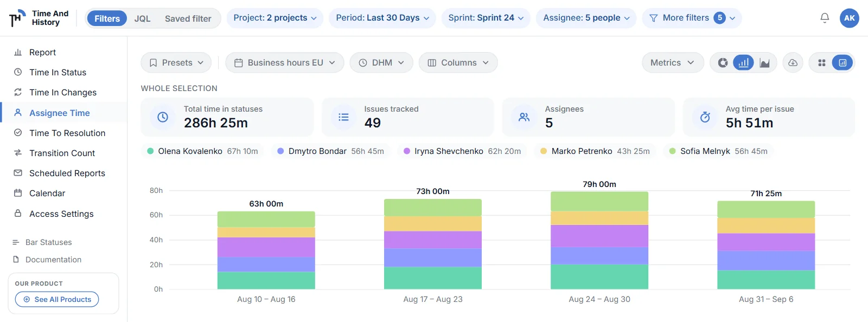The height and width of the screenshot is (322, 868).
Task: Toggle Sofia Melnyk legend series
Action: pos(718,151)
